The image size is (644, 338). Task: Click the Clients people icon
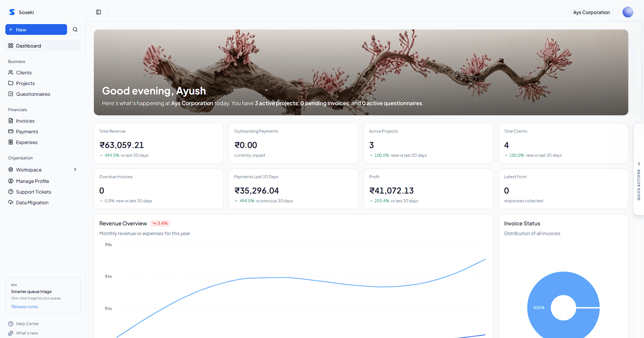pos(11,72)
